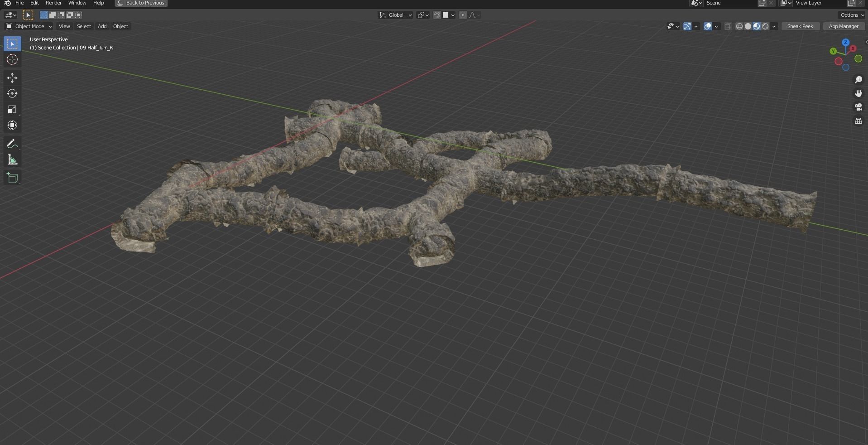Set selection mode to New
The width and height of the screenshot is (868, 445).
44,15
